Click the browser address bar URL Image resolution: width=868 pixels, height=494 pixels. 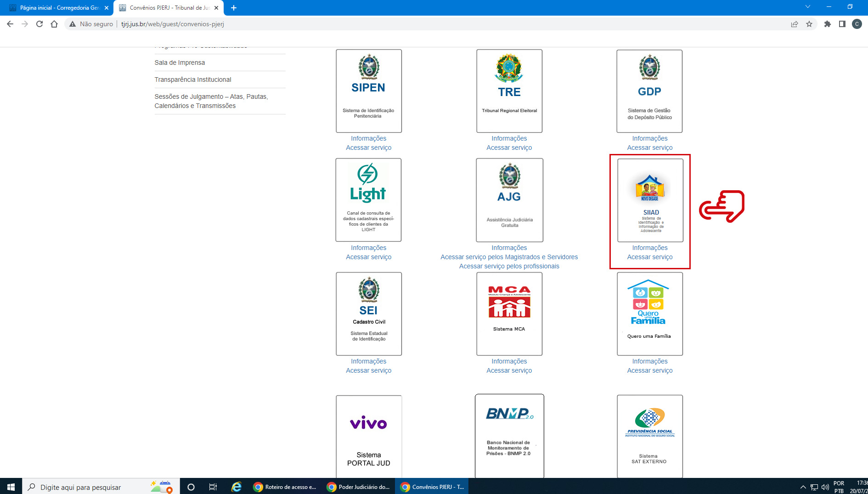[x=172, y=24]
